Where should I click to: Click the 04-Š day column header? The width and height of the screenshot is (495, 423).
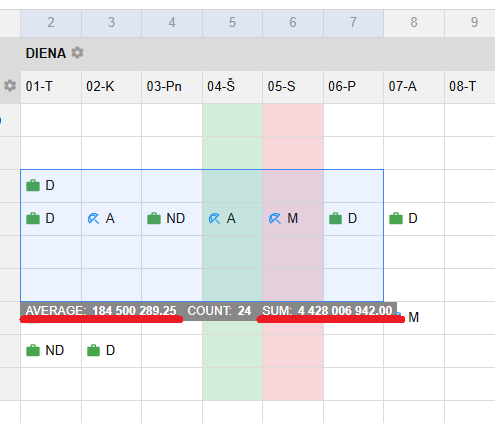point(232,87)
